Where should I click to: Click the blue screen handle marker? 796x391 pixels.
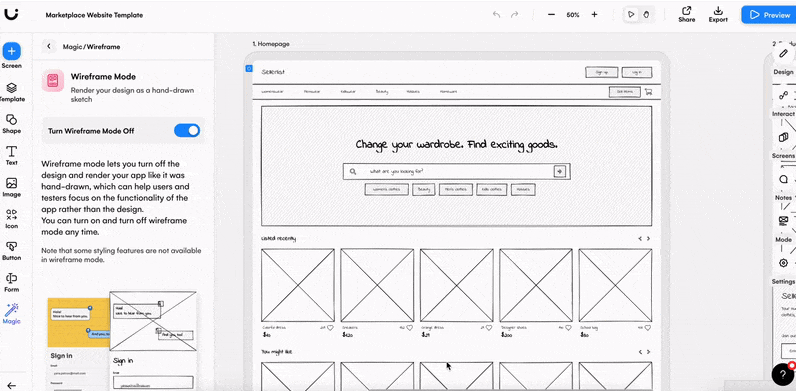[249, 68]
